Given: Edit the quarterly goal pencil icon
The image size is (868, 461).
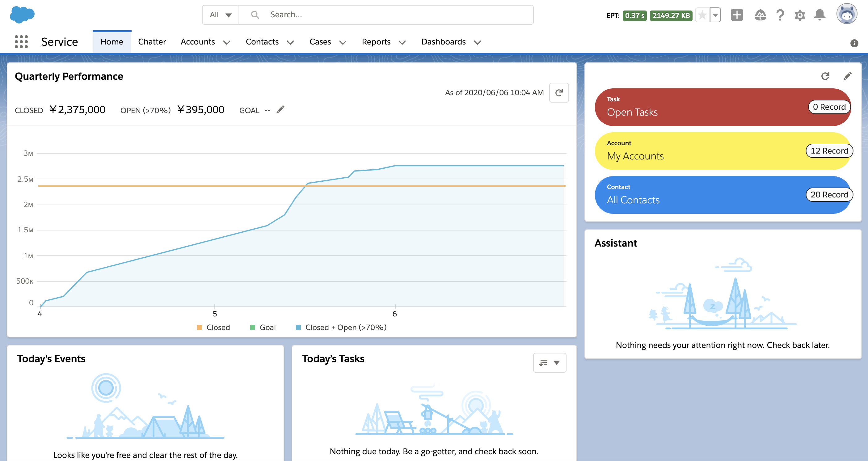Looking at the screenshot, I should [280, 109].
